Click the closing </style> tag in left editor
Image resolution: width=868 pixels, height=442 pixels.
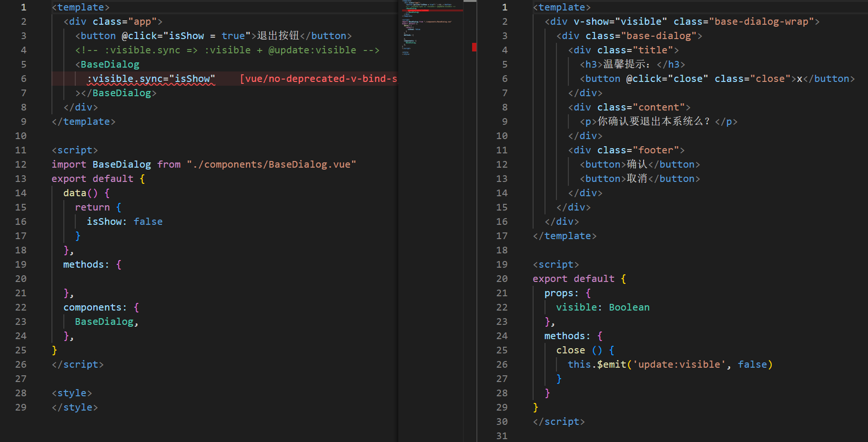[75, 407]
